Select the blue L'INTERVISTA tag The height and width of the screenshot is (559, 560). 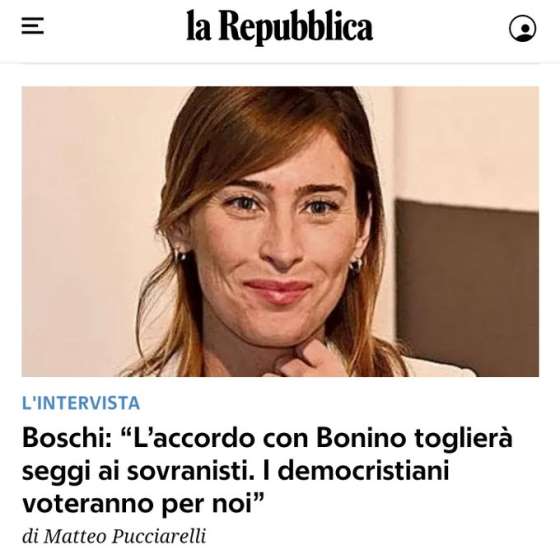(x=81, y=403)
